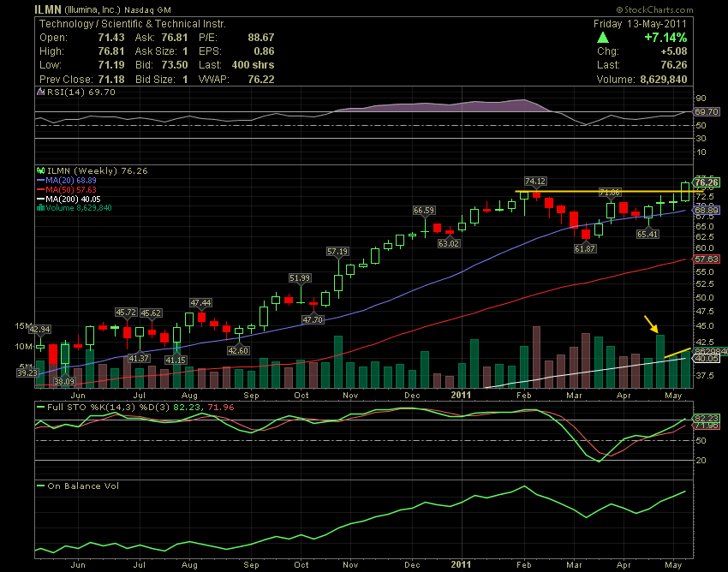728x572 pixels.
Task: Click the ILMN ticker symbol in the title
Action: coord(48,9)
